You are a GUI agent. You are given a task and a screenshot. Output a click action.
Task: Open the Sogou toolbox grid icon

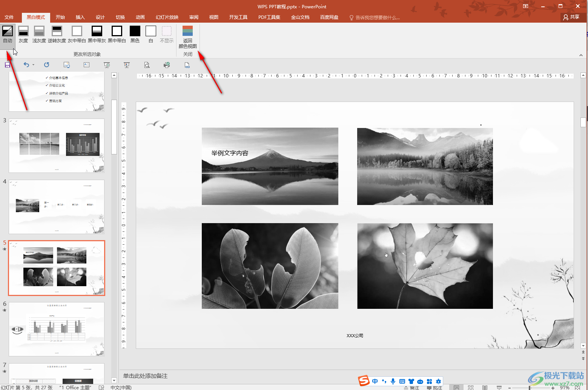(429, 381)
